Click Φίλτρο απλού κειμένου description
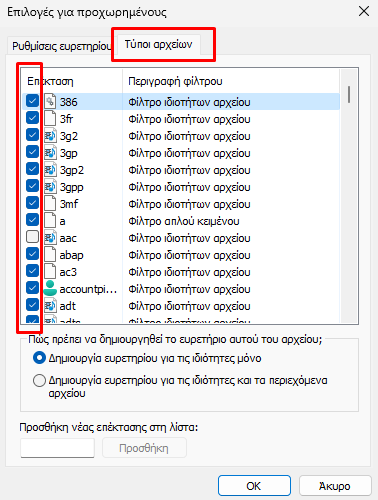 184,221
